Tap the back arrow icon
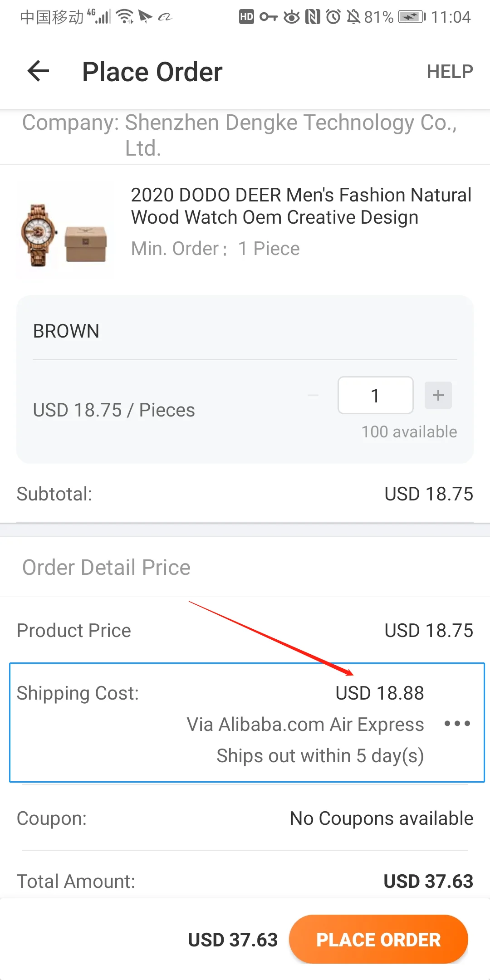 point(39,71)
